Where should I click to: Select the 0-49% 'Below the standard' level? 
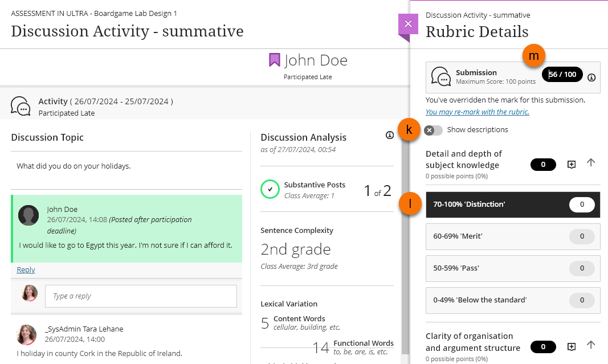[512, 300]
